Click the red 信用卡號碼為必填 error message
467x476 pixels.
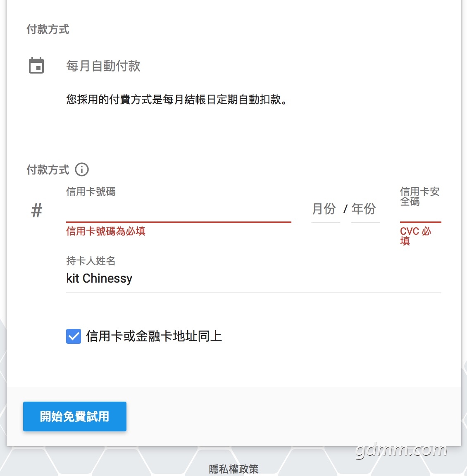106,231
